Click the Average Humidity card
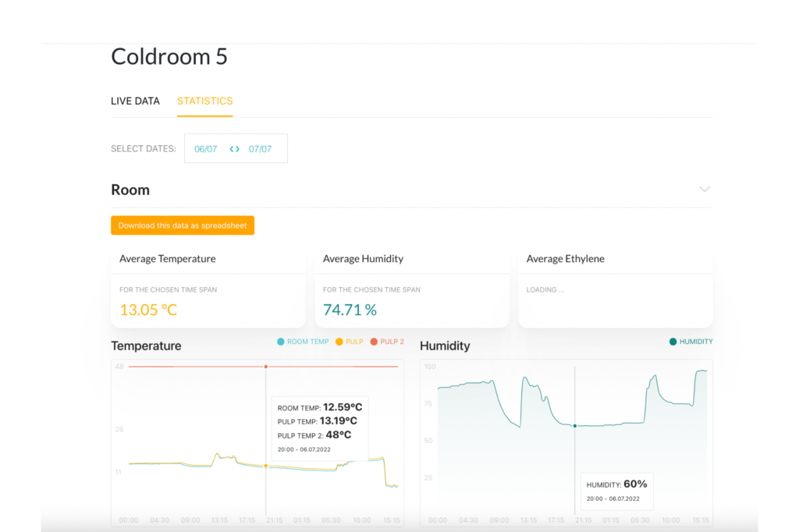 pyautogui.click(x=412, y=289)
